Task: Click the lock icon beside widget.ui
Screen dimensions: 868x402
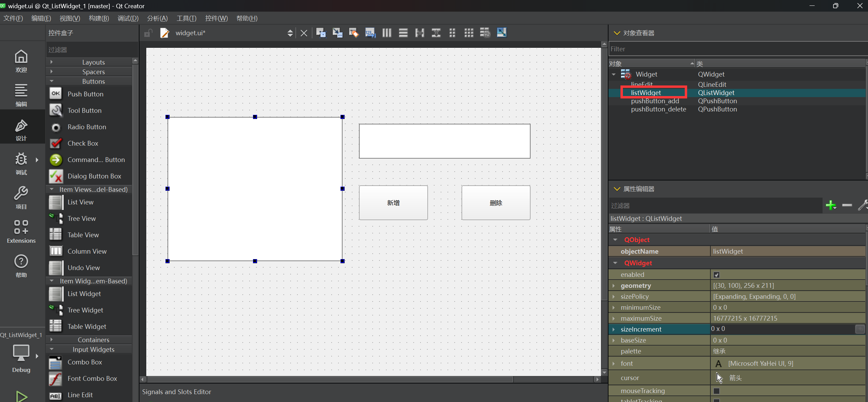Action: [148, 33]
